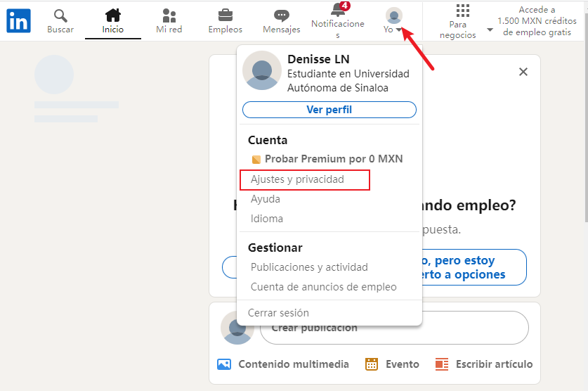Expand the Para negocios grid menu

pyautogui.click(x=462, y=20)
